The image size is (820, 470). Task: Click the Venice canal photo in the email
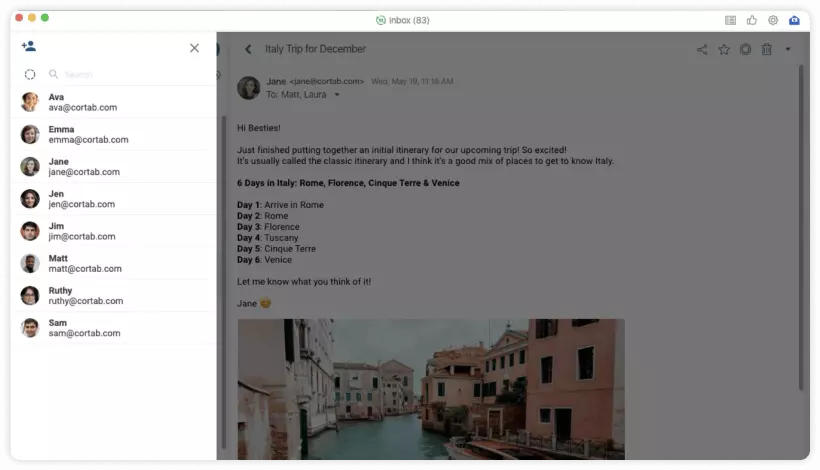click(430, 388)
